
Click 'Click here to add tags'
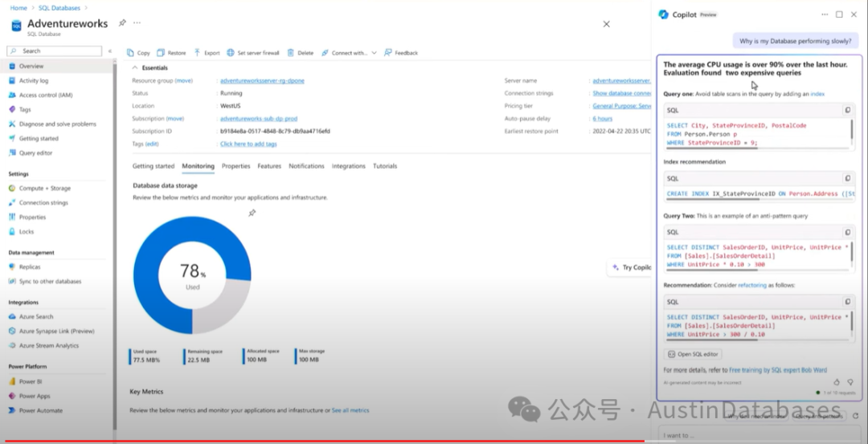tap(248, 144)
